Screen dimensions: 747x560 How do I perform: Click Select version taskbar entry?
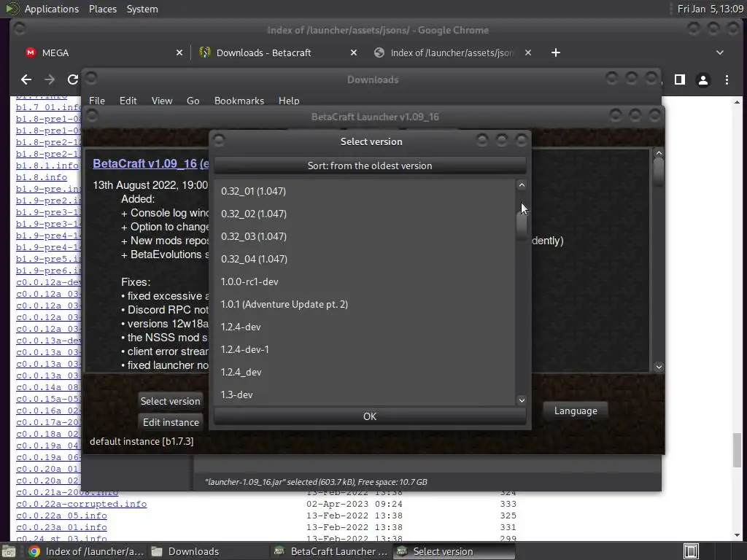coord(454,551)
